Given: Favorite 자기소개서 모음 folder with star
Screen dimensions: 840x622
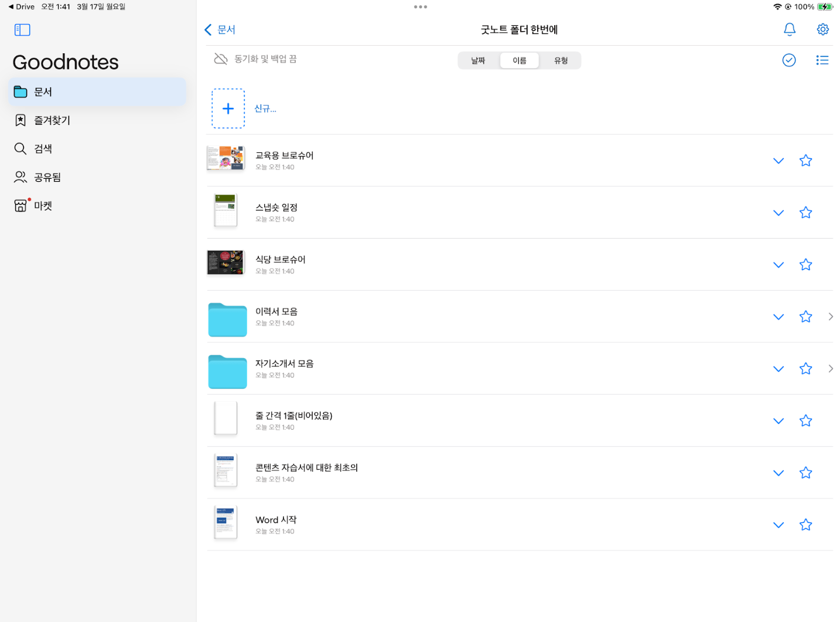Looking at the screenshot, I should (x=805, y=369).
